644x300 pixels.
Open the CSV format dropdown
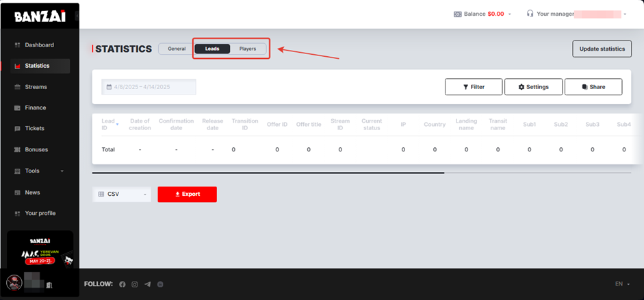(122, 194)
